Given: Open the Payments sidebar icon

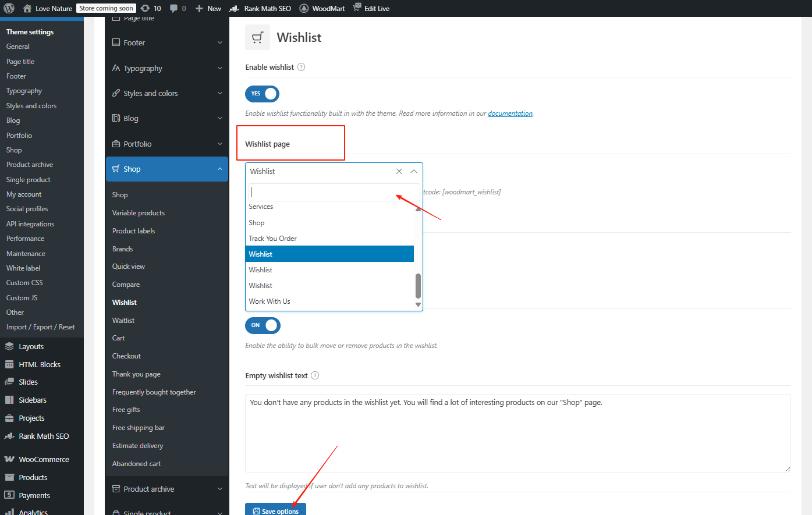Looking at the screenshot, I should point(10,495).
